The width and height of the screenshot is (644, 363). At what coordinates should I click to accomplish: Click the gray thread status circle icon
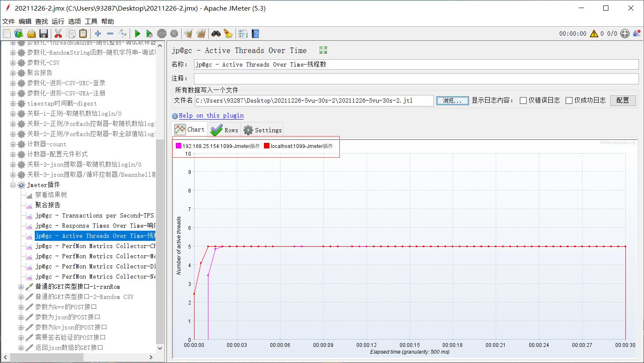coord(625,34)
